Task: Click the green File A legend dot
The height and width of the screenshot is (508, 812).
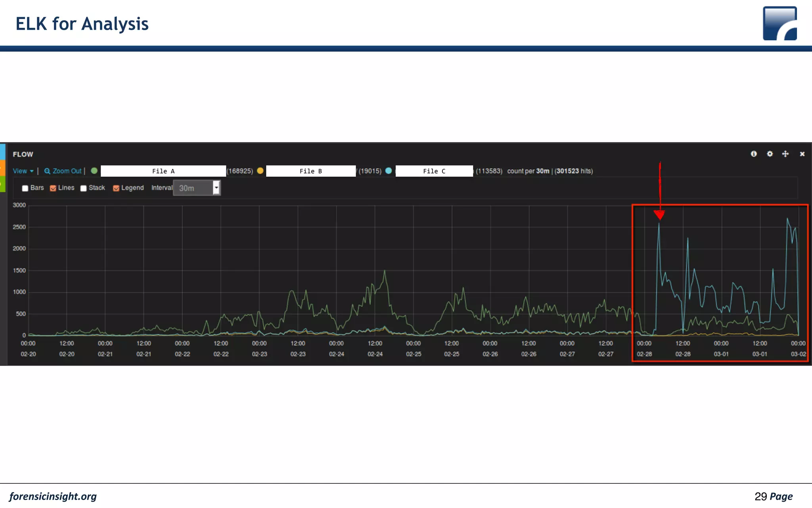Action: coord(94,171)
